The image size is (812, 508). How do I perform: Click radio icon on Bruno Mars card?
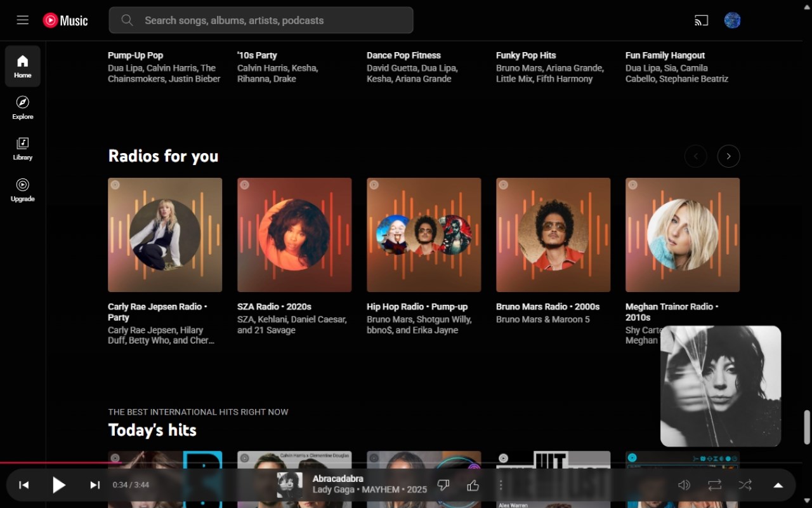click(x=503, y=185)
